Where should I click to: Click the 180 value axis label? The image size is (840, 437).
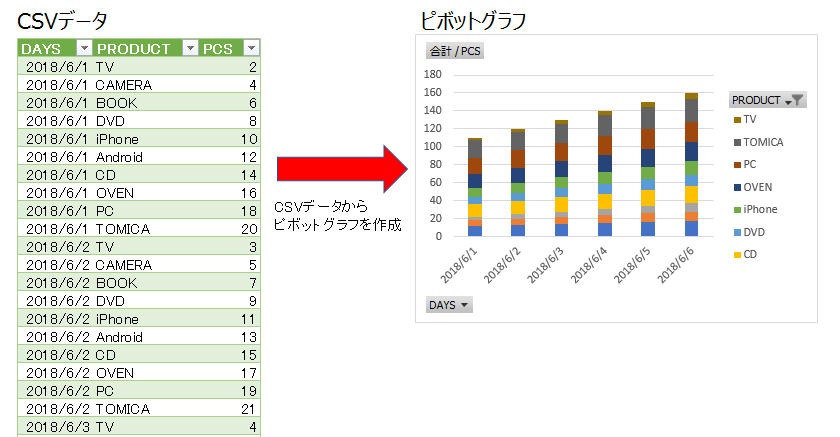[x=433, y=74]
